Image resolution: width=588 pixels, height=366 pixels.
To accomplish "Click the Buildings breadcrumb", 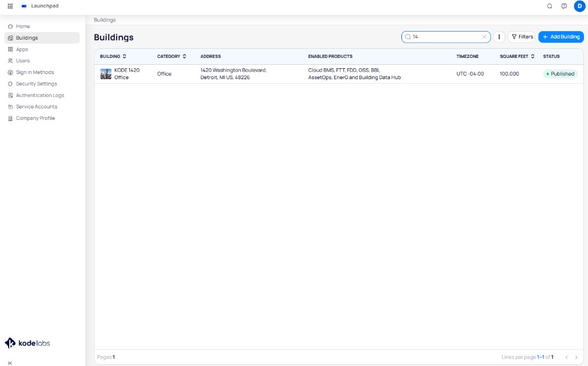I will tap(105, 20).
